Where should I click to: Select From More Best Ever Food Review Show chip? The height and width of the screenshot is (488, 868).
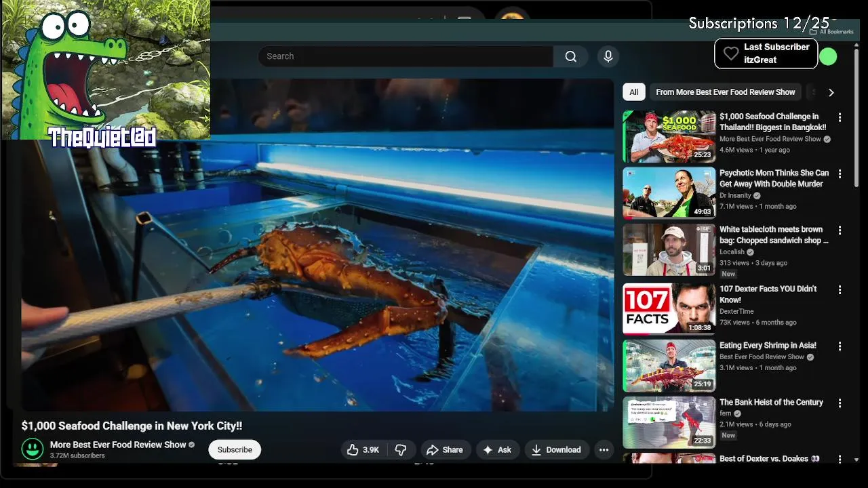coord(725,92)
